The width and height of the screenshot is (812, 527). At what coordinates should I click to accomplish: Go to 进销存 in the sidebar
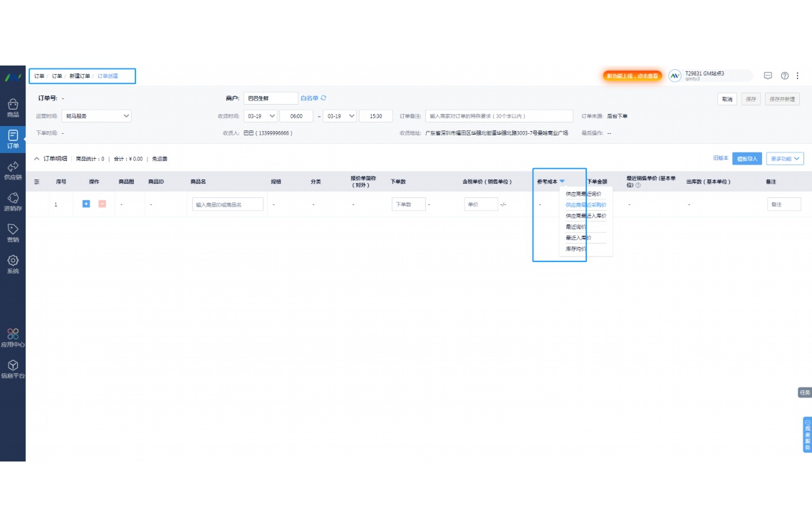click(13, 201)
